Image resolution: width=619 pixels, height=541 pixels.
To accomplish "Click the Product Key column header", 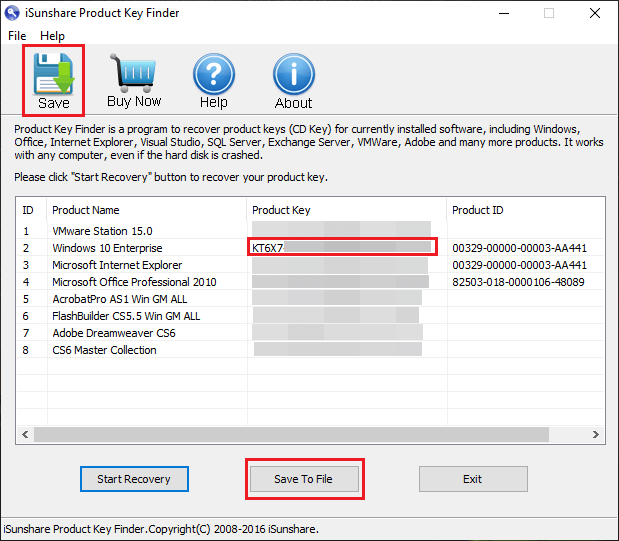I will (347, 210).
